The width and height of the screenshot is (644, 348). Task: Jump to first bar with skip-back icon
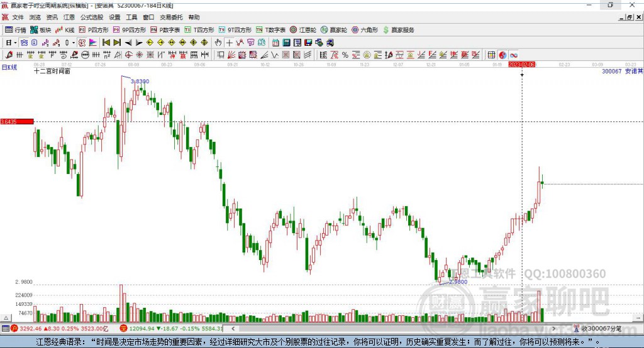pyautogui.click(x=106, y=43)
